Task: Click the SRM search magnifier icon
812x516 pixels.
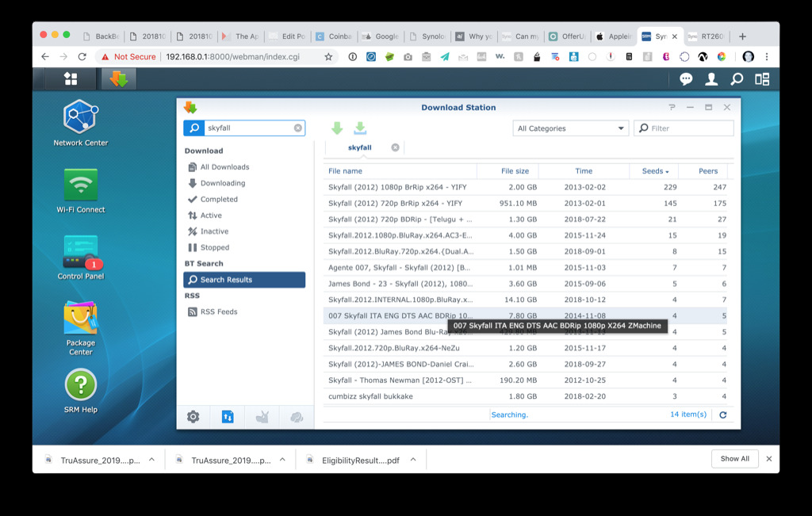Action: [x=737, y=78]
